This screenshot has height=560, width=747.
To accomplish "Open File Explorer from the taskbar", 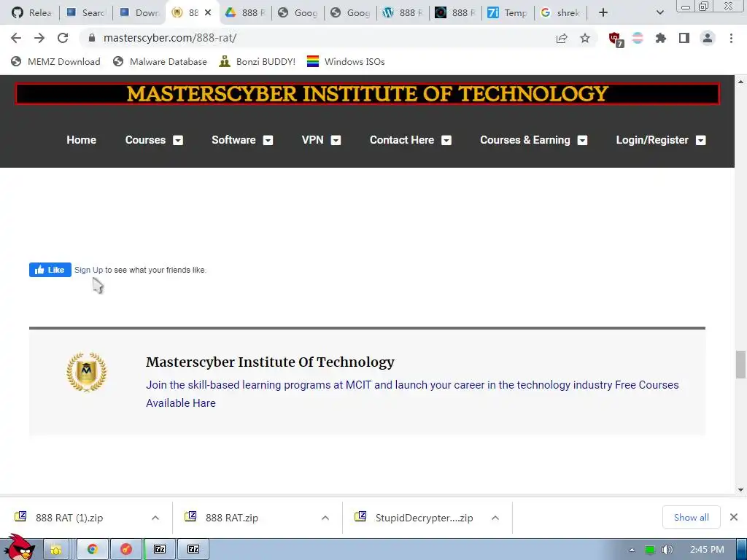I will point(57,550).
